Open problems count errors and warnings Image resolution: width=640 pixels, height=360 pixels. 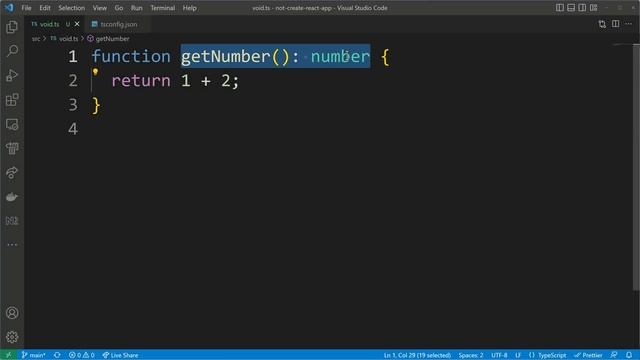click(82, 355)
